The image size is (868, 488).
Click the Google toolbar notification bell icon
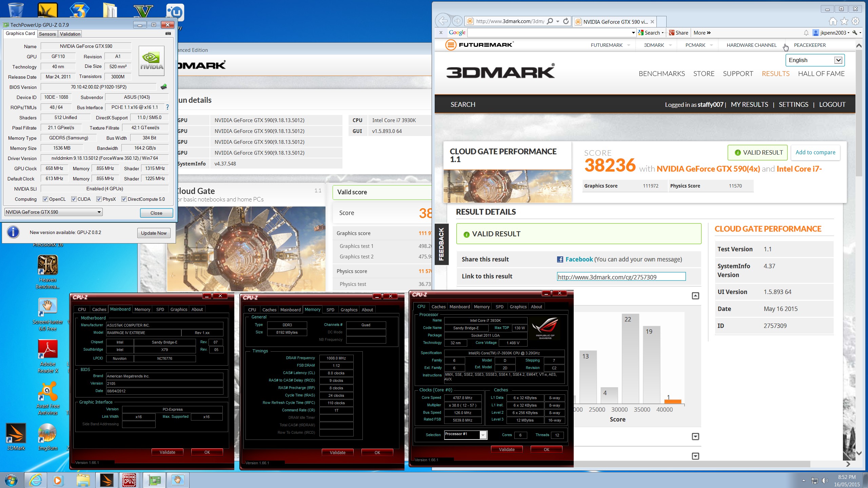pos(806,33)
